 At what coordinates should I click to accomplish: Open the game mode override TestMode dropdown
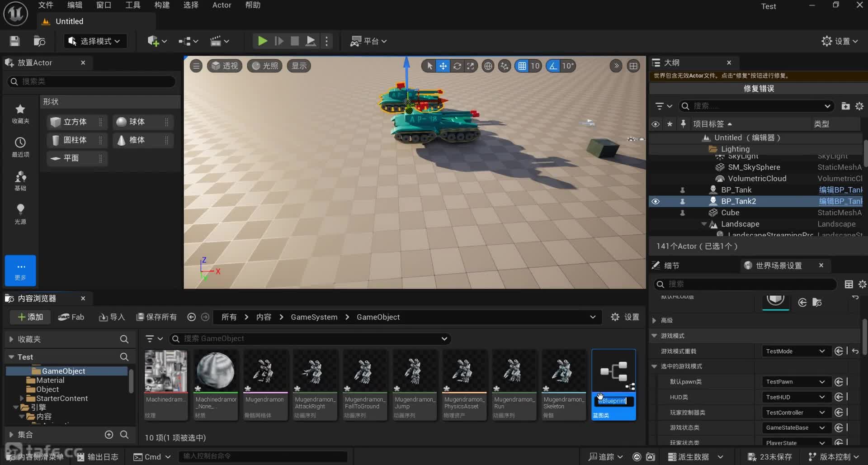pos(795,351)
